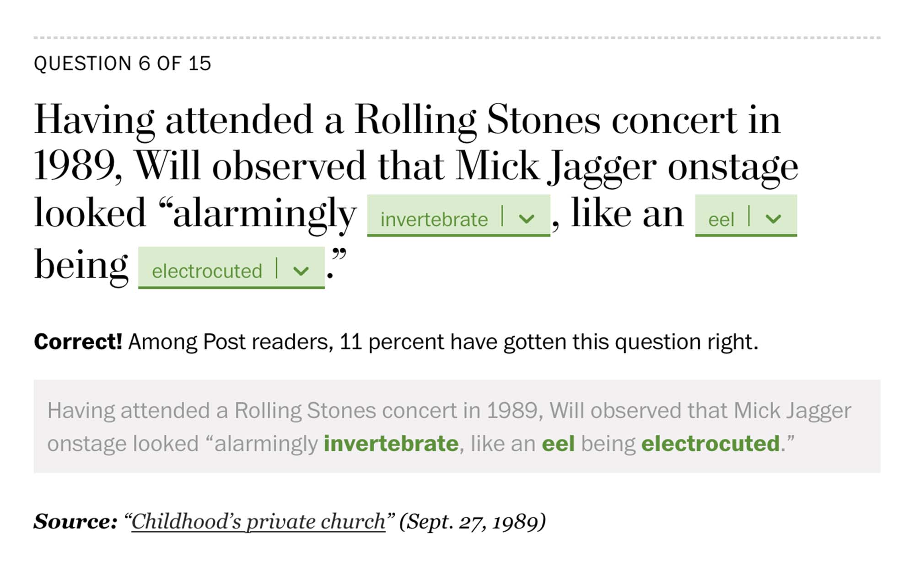Expand the "eel" answer dropdown
Image resolution: width=915 pixels, height=588 pixels.
coord(721,220)
